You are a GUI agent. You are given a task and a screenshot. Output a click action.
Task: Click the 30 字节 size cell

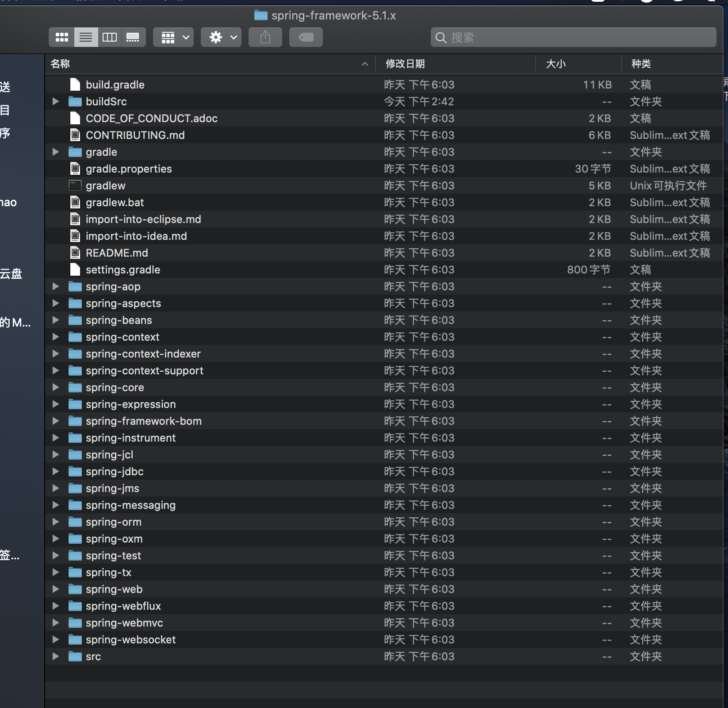click(593, 169)
